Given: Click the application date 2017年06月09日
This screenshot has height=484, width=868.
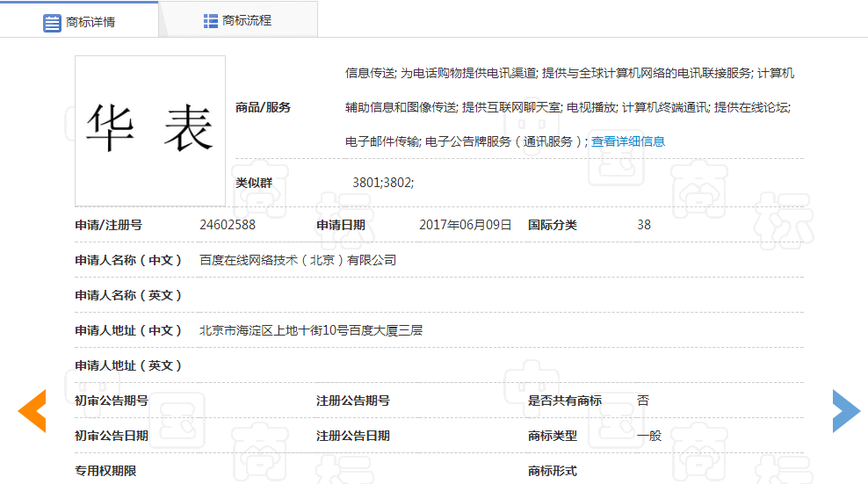Looking at the screenshot, I should [465, 225].
